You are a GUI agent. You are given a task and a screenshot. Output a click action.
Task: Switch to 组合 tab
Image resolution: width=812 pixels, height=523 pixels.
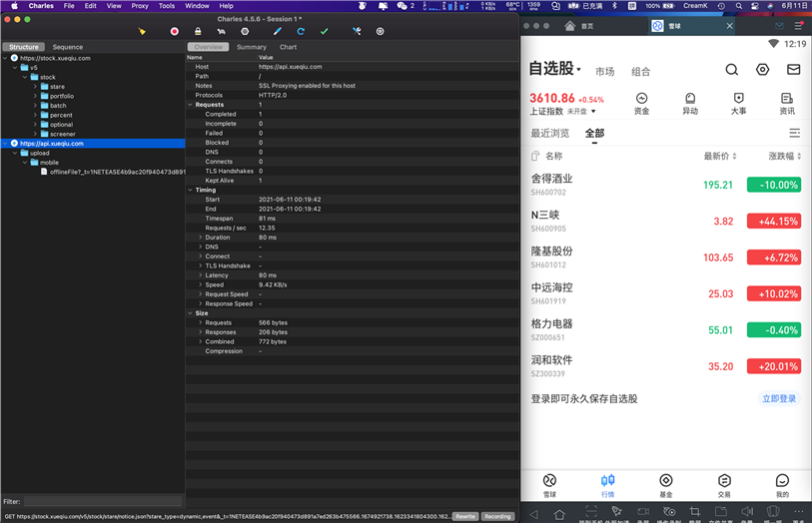(640, 72)
